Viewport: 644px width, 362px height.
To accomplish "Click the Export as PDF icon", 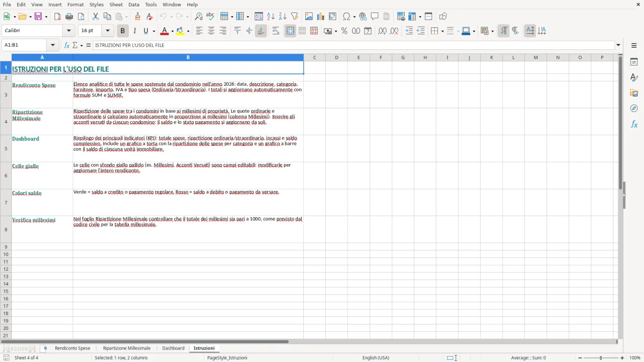I will coord(57,17).
